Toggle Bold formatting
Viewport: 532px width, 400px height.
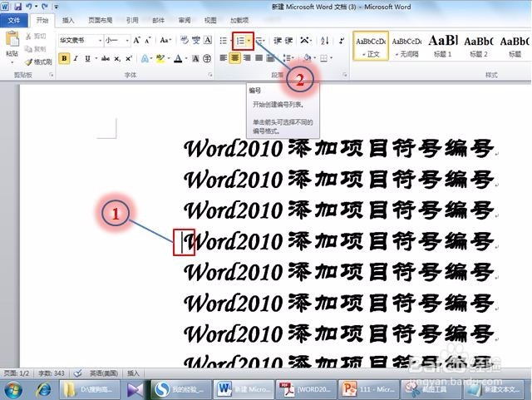(64, 58)
